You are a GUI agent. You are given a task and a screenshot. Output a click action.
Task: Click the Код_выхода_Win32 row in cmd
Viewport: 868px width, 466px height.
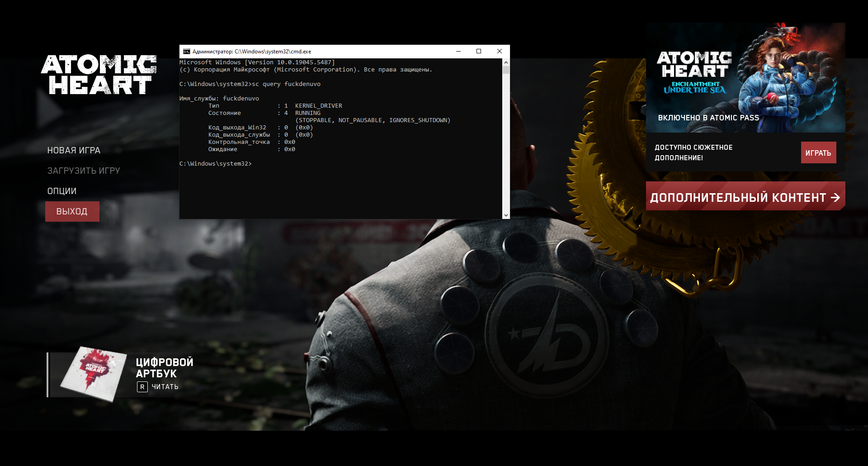tap(261, 128)
